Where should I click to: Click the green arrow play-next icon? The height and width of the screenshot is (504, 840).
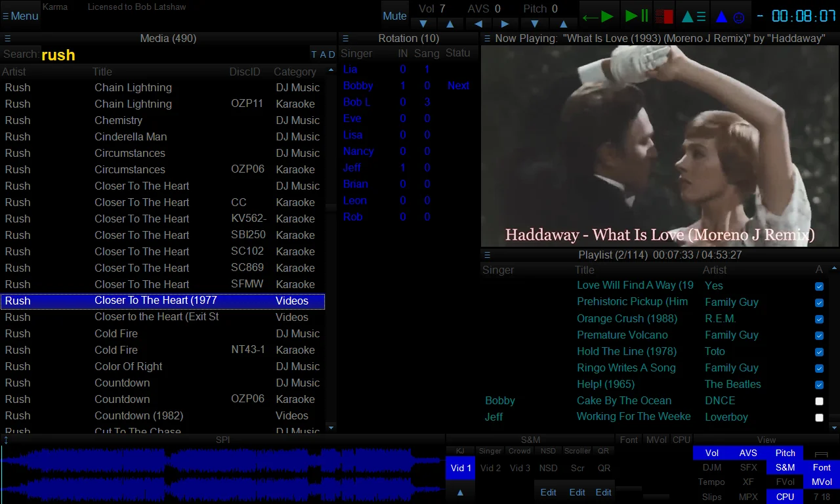tap(598, 16)
